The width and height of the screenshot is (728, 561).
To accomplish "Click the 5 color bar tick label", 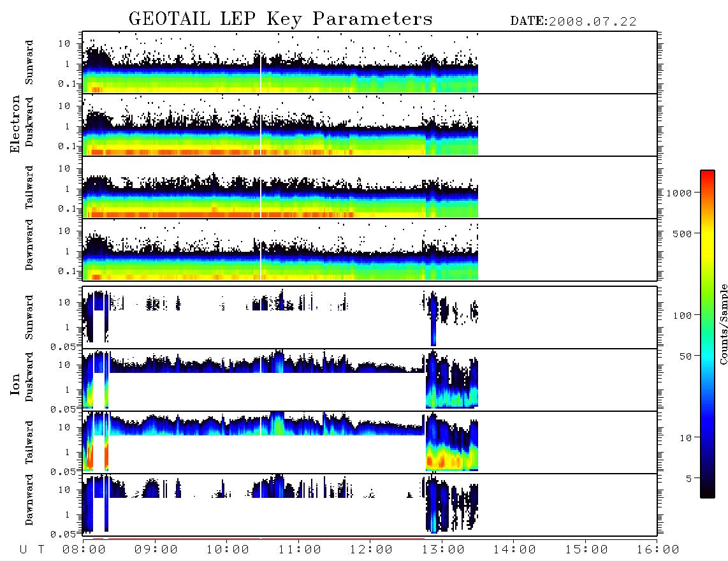I will (689, 478).
